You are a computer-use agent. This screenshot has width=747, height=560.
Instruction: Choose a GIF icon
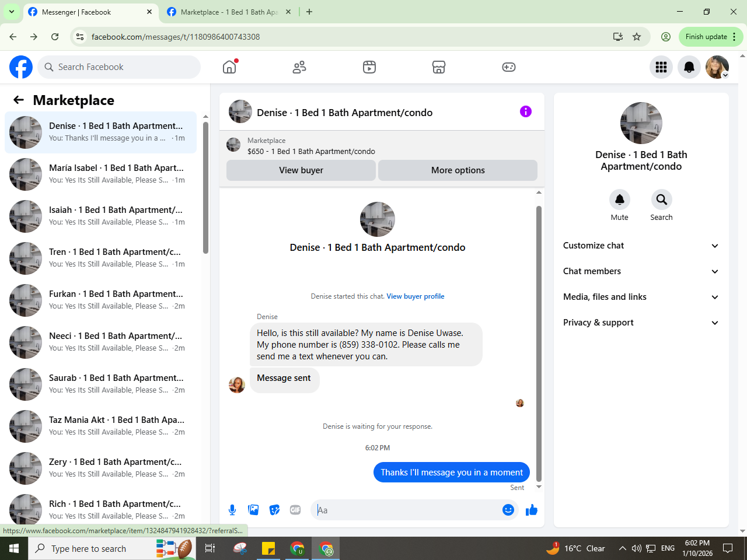pos(295,510)
